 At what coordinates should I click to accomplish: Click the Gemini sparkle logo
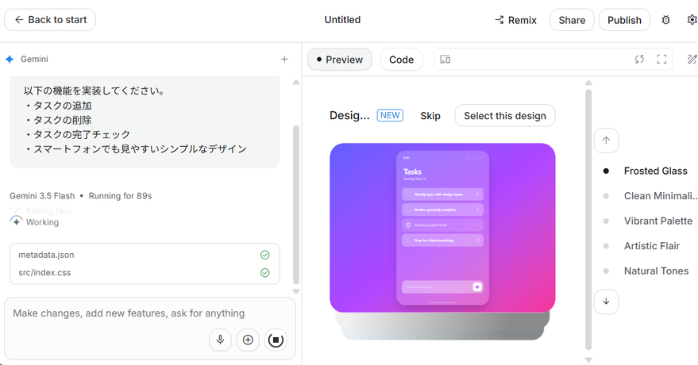[x=10, y=59]
